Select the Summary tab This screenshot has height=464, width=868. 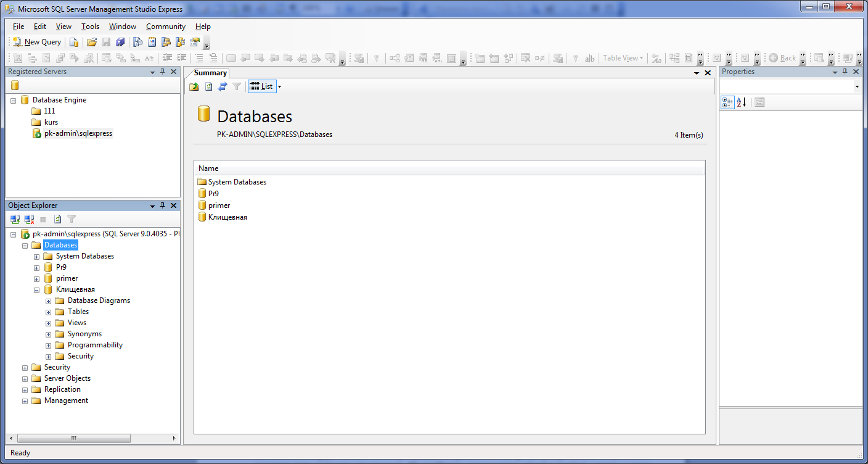(210, 73)
